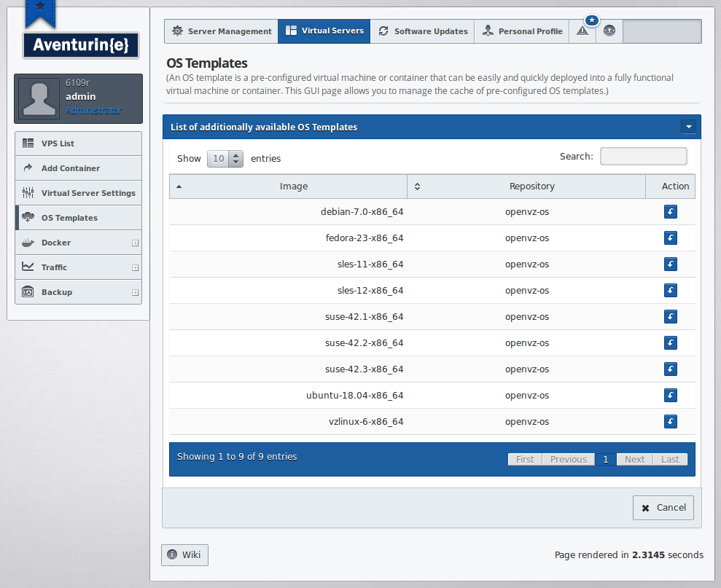Click action icon for vzlinux-6-x86_64
Viewport: 721px width, 588px height.
(x=671, y=422)
